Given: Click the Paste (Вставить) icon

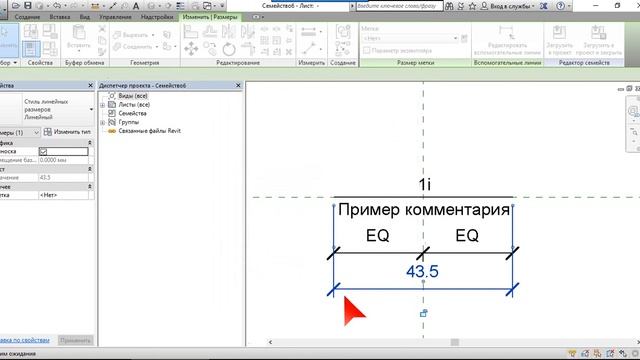Looking at the screenshot, I should pos(79,33).
